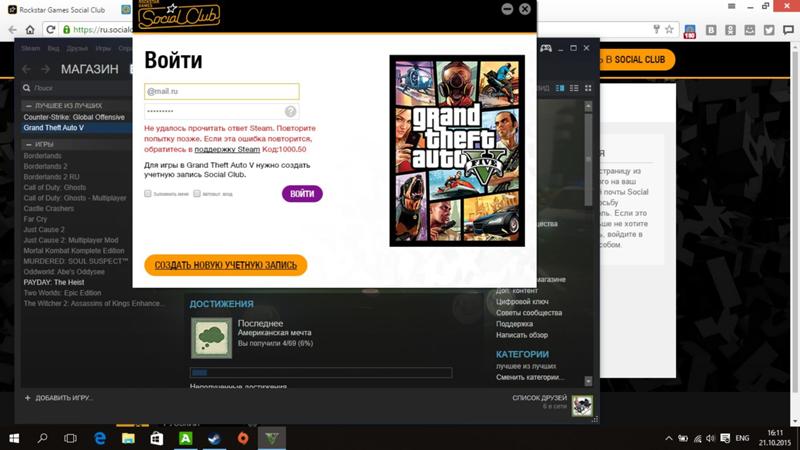Open Windows Start menu
The image size is (800, 450).
[14, 438]
